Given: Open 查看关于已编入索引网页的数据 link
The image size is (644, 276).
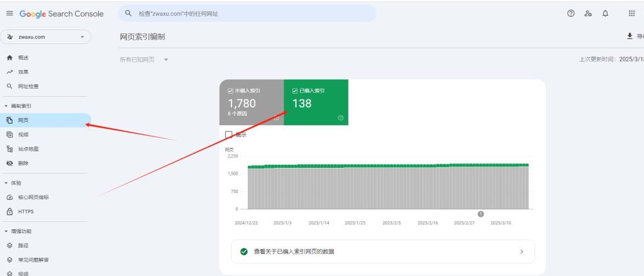Looking at the screenshot, I should (383, 251).
